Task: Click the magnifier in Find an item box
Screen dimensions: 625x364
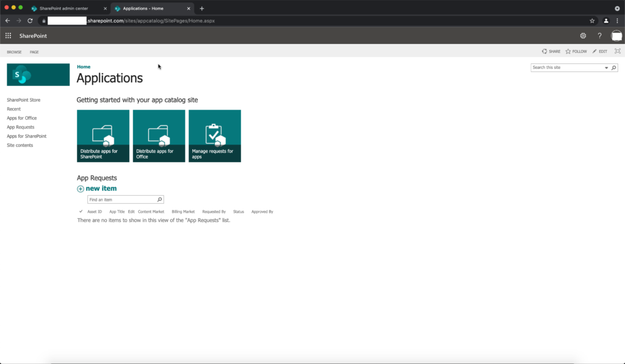Action: [159, 199]
